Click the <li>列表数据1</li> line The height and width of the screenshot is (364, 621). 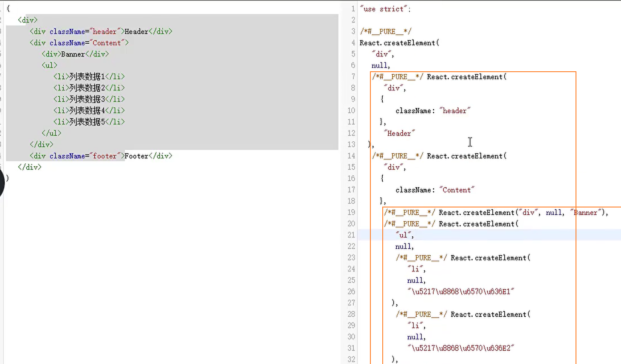point(89,77)
